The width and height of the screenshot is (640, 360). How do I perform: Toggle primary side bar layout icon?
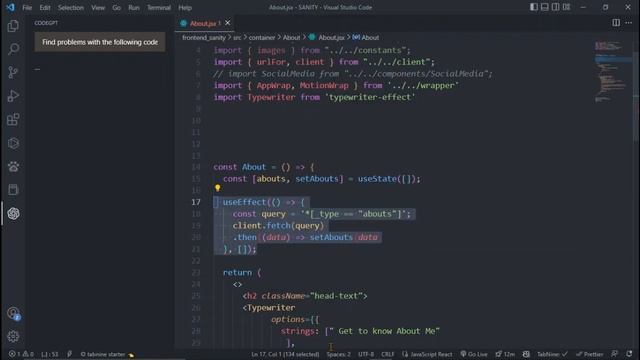click(533, 7)
